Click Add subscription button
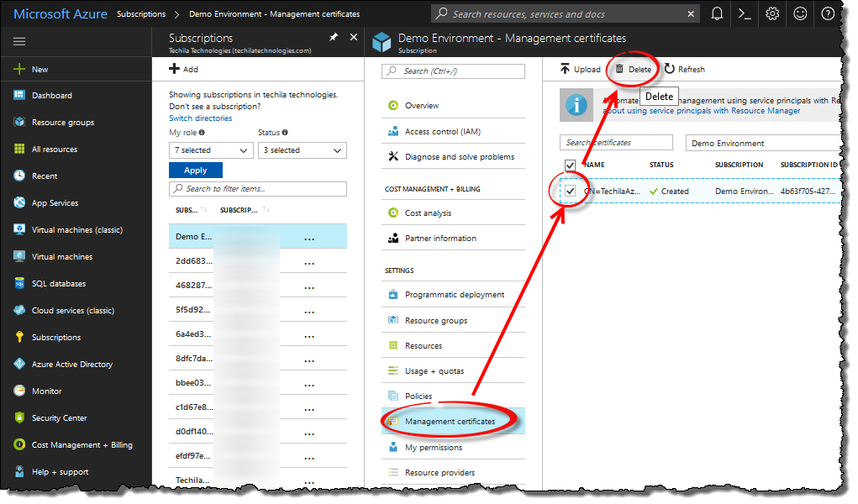Image resolution: width=858 pixels, height=504 pixels. (x=184, y=69)
